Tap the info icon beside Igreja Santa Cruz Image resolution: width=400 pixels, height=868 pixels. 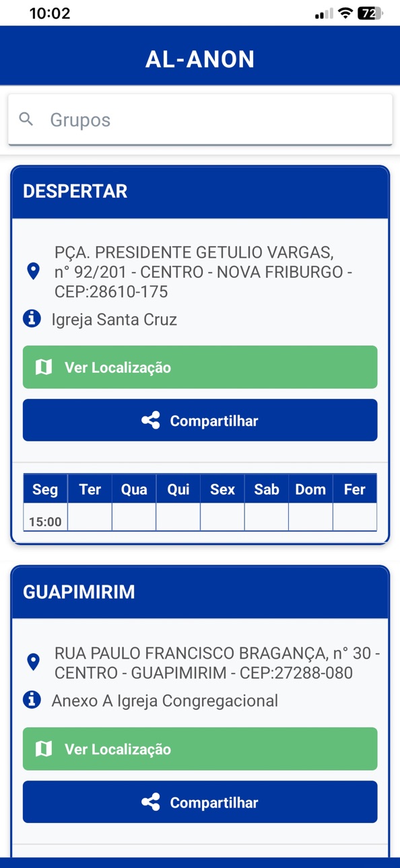pyautogui.click(x=32, y=318)
